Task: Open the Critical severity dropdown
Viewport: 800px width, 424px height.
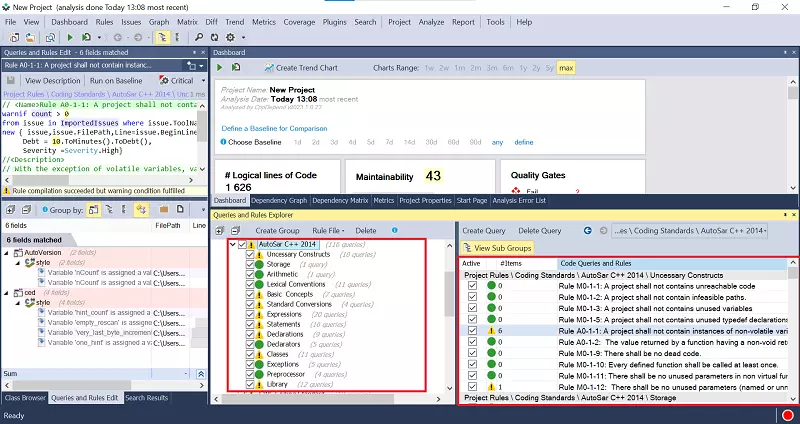Action: click(203, 81)
